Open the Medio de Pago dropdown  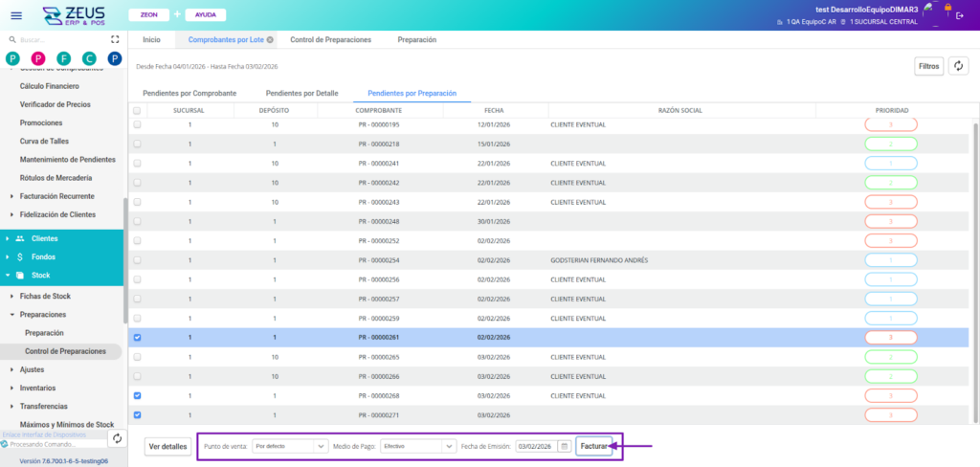point(417,446)
